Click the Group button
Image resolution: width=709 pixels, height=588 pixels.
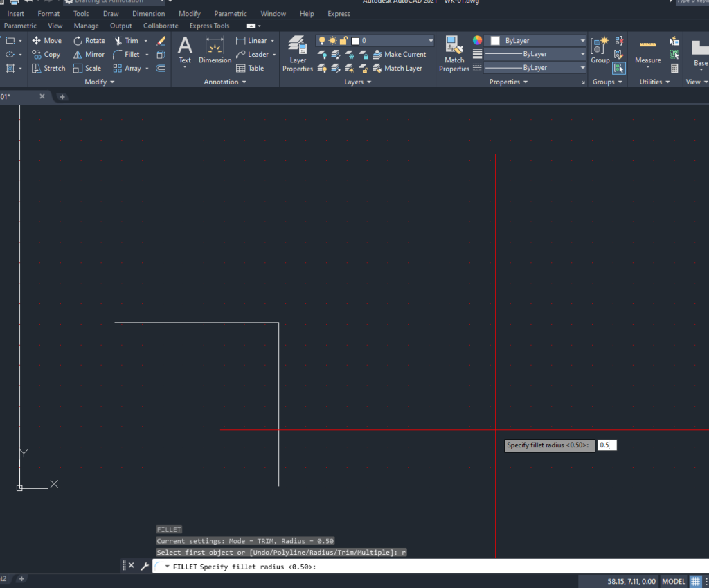pyautogui.click(x=600, y=47)
